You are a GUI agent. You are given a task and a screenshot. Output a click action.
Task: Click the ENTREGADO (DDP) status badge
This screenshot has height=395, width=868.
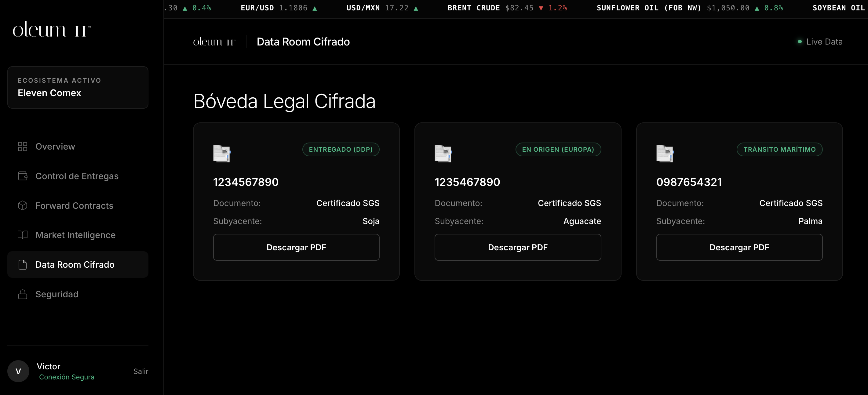(341, 149)
